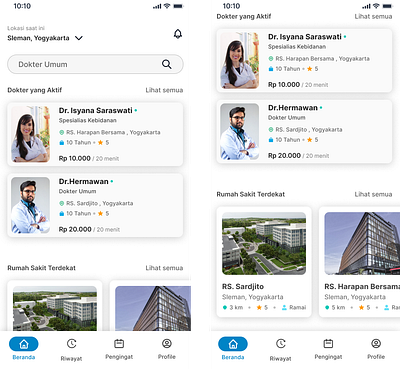
Task: Click star rating icon on Dr.Hermawan, left screen
Action: (100, 213)
